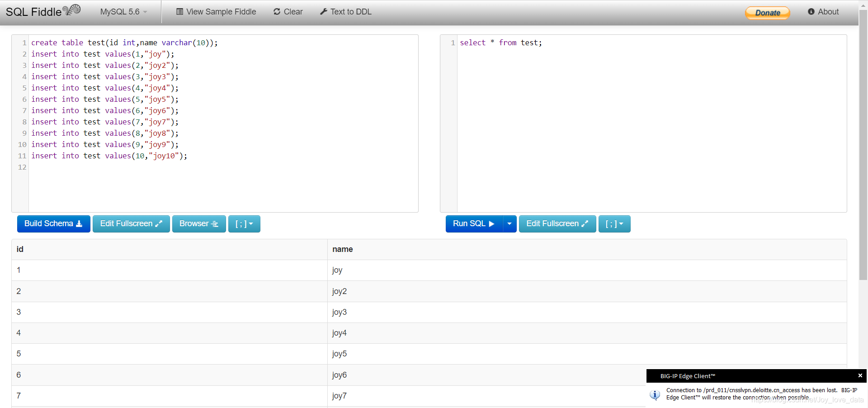Select the 'joy3' result cell
Screen dimensions: 868x408
coord(587,312)
